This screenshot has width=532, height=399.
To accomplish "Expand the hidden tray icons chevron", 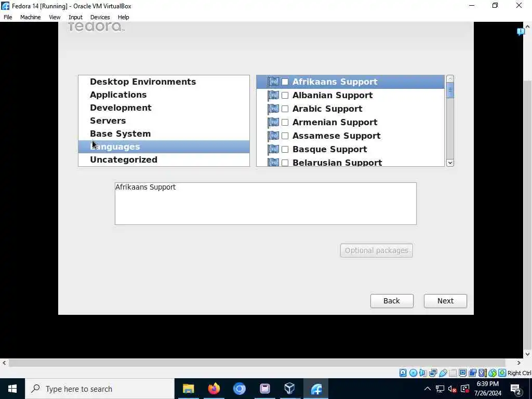I will [x=428, y=389].
